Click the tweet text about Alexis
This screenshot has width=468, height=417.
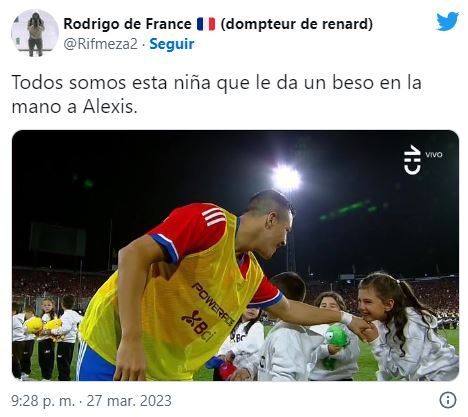[x=217, y=95]
